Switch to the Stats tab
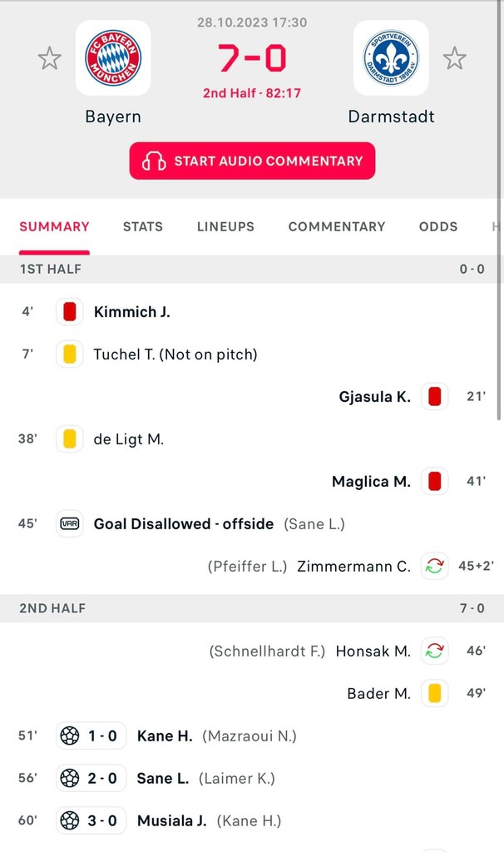 pos(143,226)
